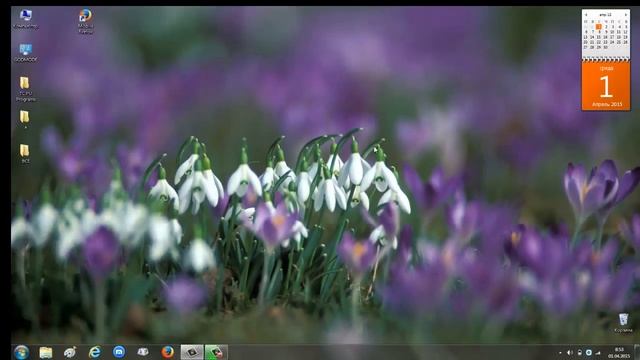Show hidden system tray icons
Viewport: 640px width, 360px height.
click(560, 353)
